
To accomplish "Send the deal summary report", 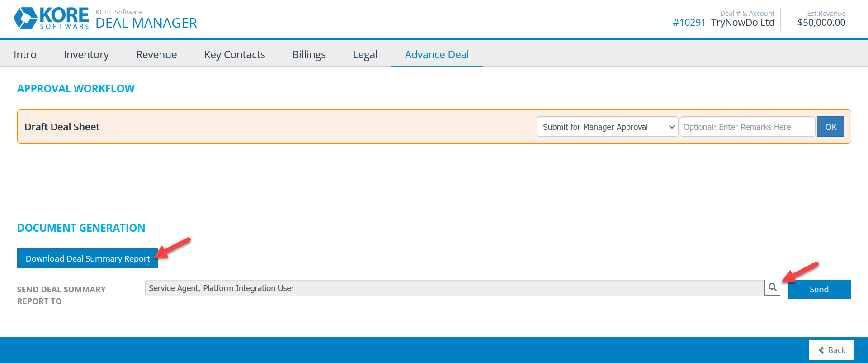I will (x=819, y=289).
